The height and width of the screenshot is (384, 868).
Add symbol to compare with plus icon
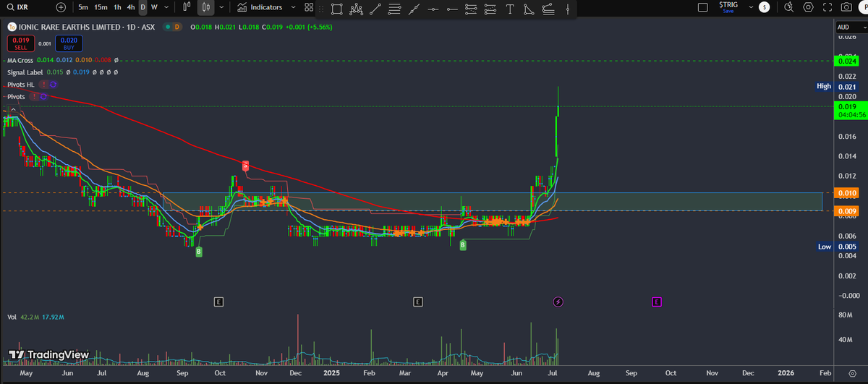pyautogui.click(x=61, y=7)
